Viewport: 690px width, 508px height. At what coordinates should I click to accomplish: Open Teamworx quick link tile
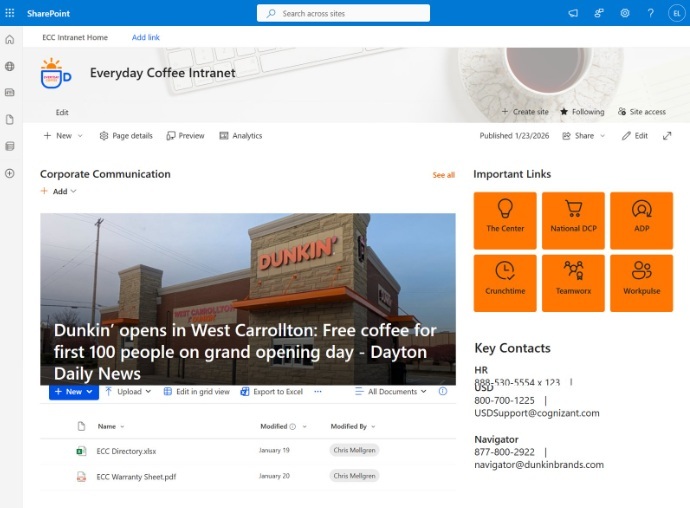pyautogui.click(x=573, y=283)
